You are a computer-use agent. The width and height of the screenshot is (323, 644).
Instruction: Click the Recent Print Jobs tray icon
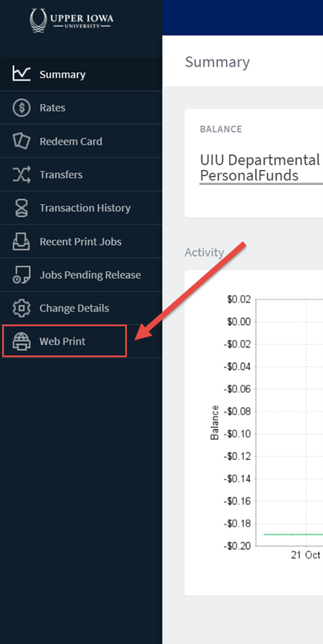click(x=22, y=241)
